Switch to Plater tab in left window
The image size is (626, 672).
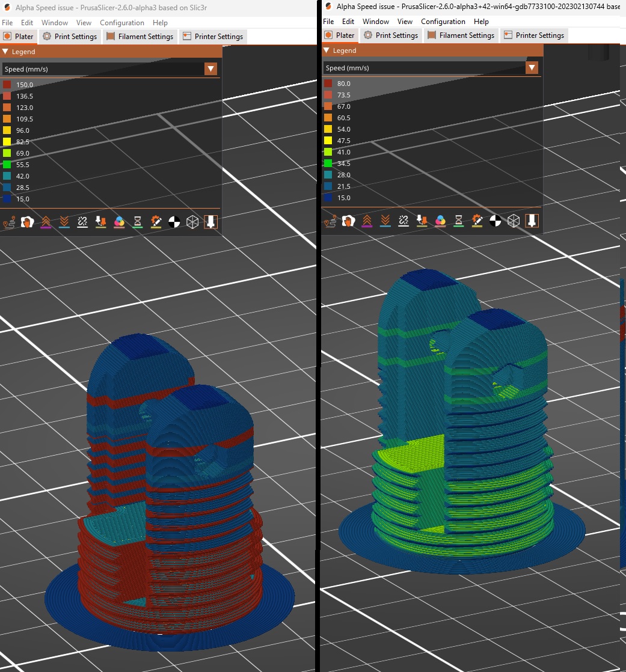click(19, 37)
